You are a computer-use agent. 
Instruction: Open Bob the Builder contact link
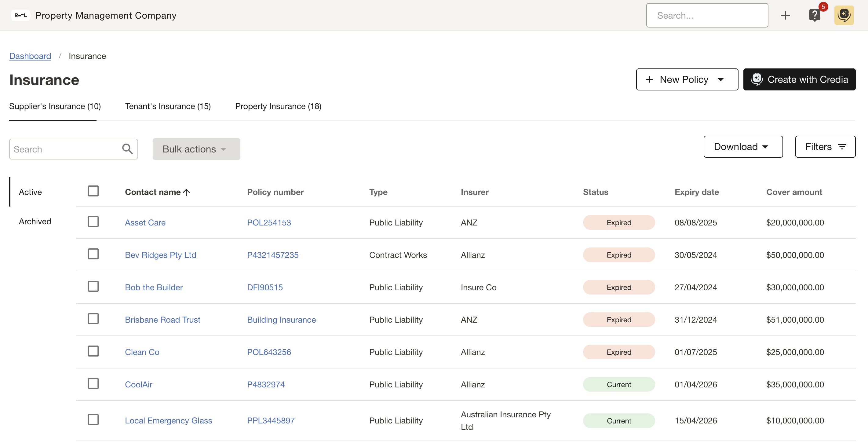[154, 287]
